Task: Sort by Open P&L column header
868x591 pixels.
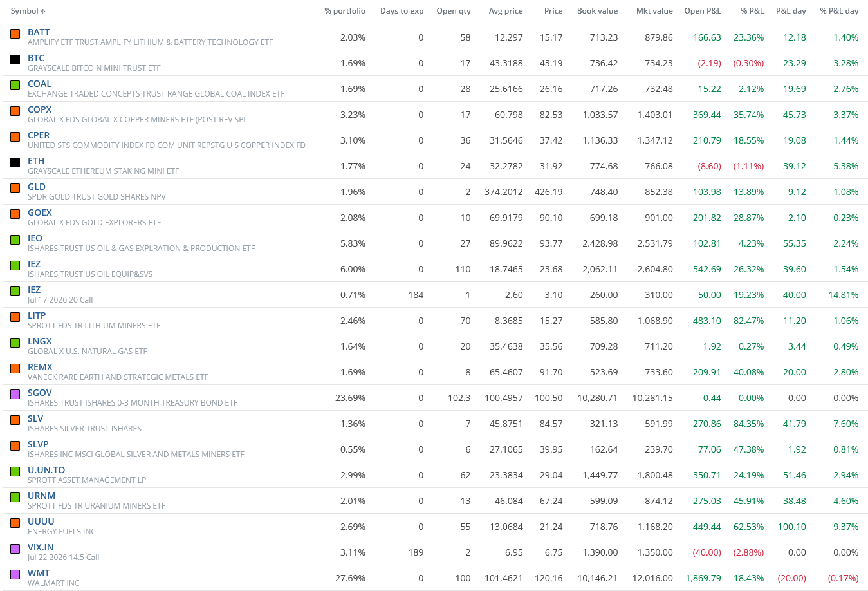Action: click(x=702, y=11)
